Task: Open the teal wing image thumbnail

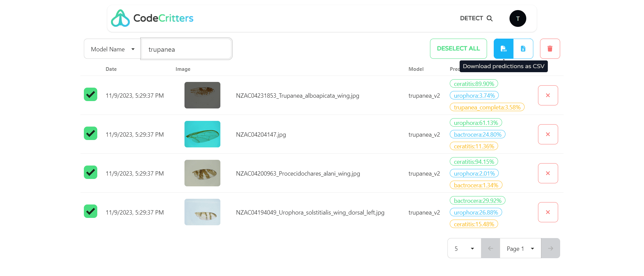Action: tap(202, 134)
